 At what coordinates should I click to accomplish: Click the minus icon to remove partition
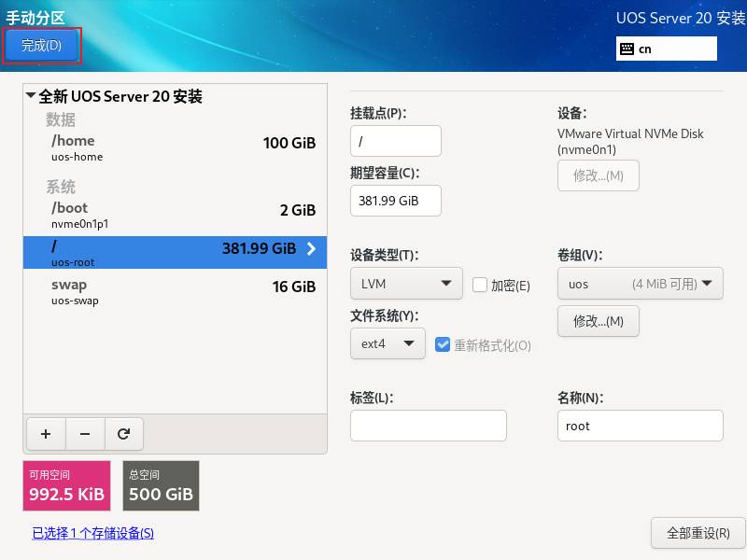85,434
